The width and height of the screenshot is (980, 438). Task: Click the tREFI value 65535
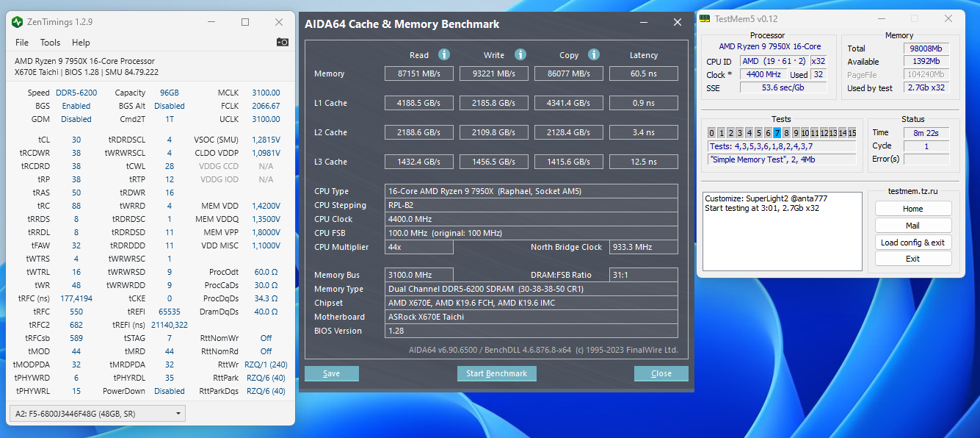170,312
